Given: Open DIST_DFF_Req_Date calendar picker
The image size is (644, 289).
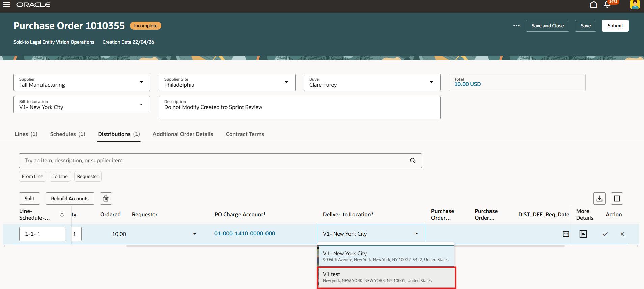Looking at the screenshot, I should [566, 234].
